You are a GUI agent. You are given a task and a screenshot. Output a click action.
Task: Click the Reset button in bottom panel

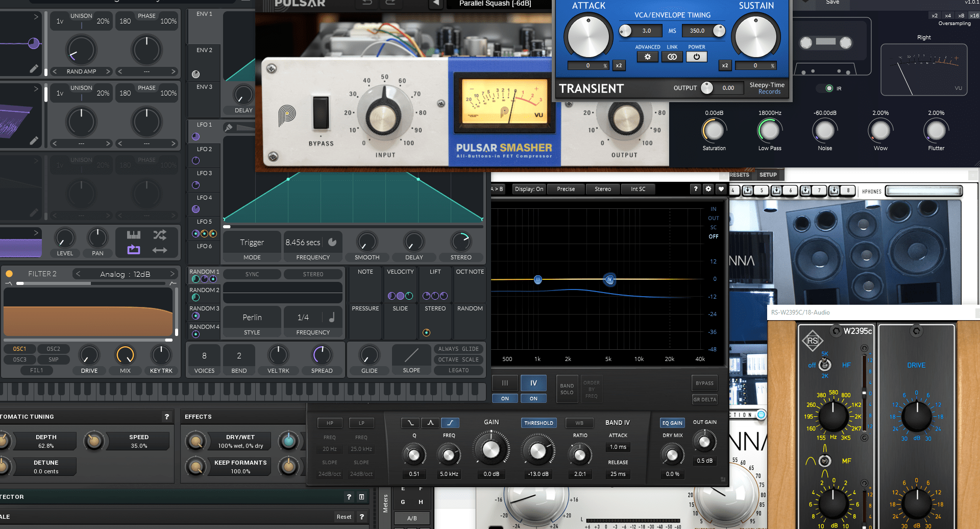pyautogui.click(x=344, y=517)
